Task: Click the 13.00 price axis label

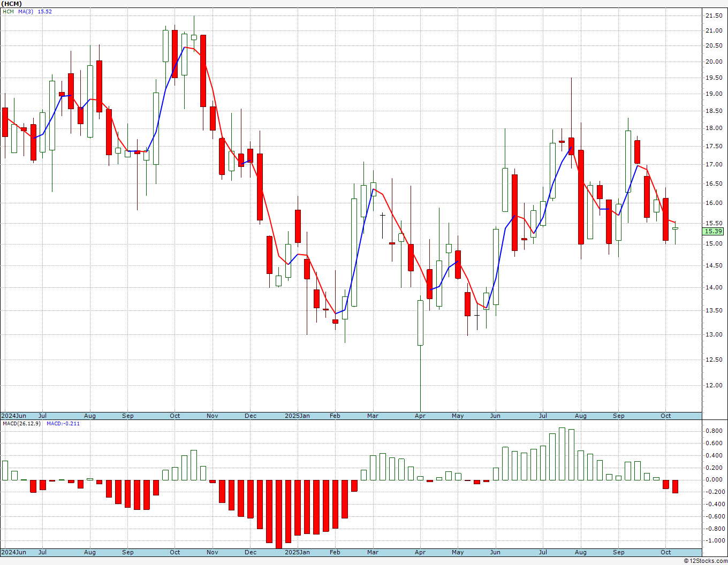Action: pos(713,335)
